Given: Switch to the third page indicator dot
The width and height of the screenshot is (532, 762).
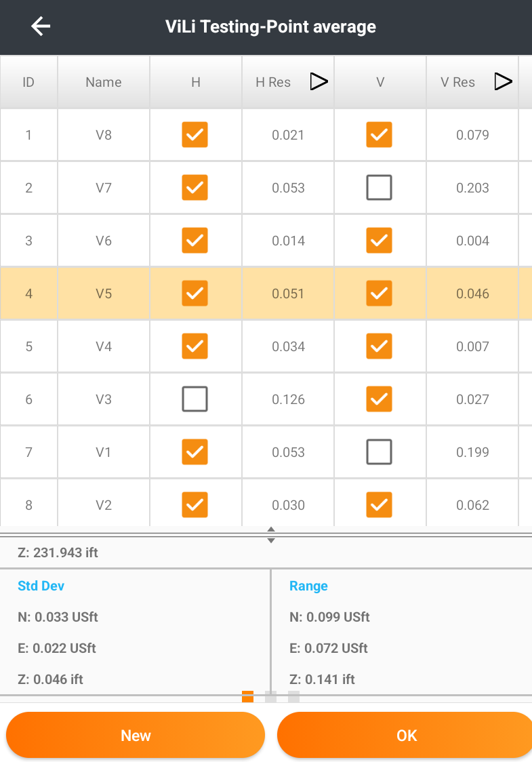Looking at the screenshot, I should click(x=293, y=696).
